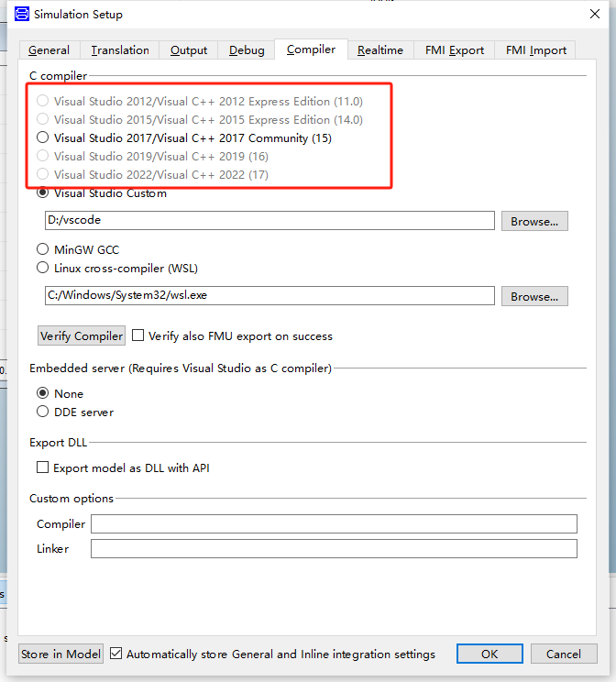Viewport: 616px width, 682px height.
Task: Toggle Automatically store General and Inline settings
Action: click(115, 654)
